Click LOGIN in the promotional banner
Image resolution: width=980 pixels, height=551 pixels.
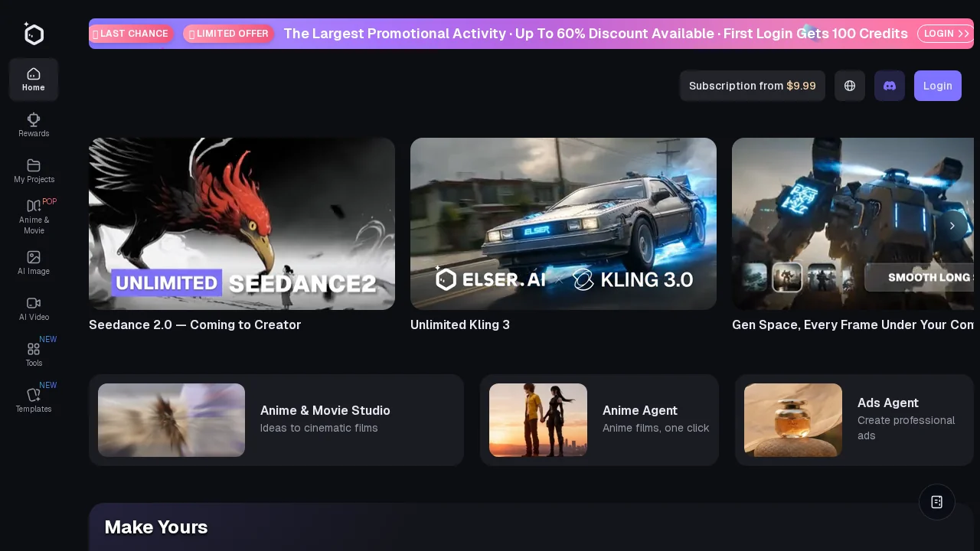pos(945,34)
